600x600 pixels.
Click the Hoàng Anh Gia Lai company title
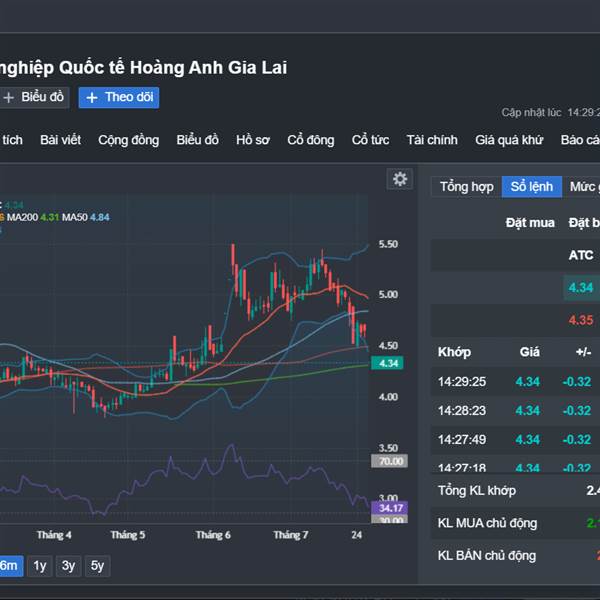pyautogui.click(x=143, y=68)
